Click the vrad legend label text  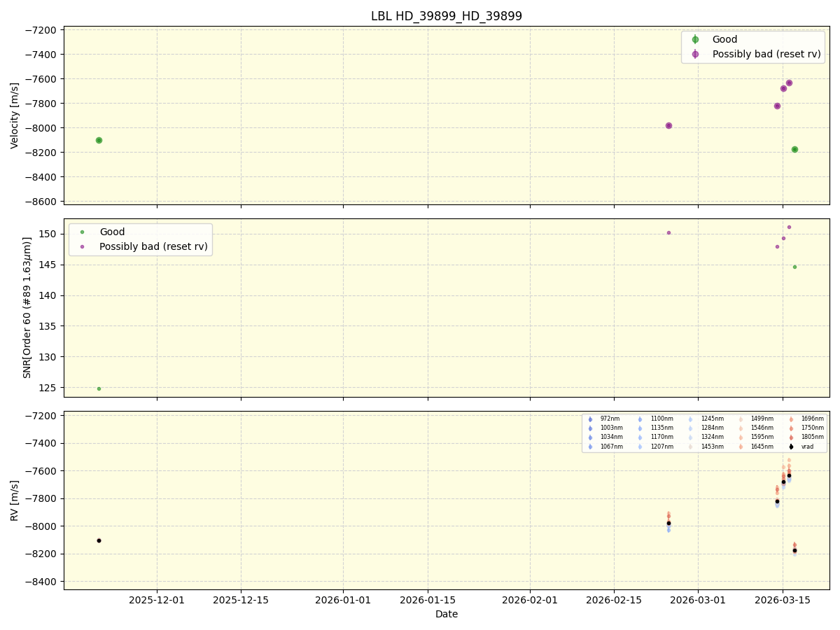click(807, 447)
